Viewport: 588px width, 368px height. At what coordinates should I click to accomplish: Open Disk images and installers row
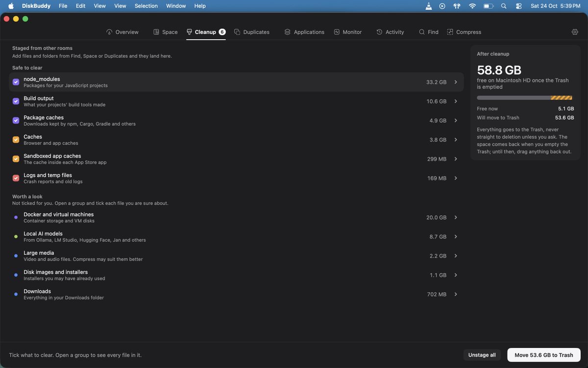[x=236, y=275]
